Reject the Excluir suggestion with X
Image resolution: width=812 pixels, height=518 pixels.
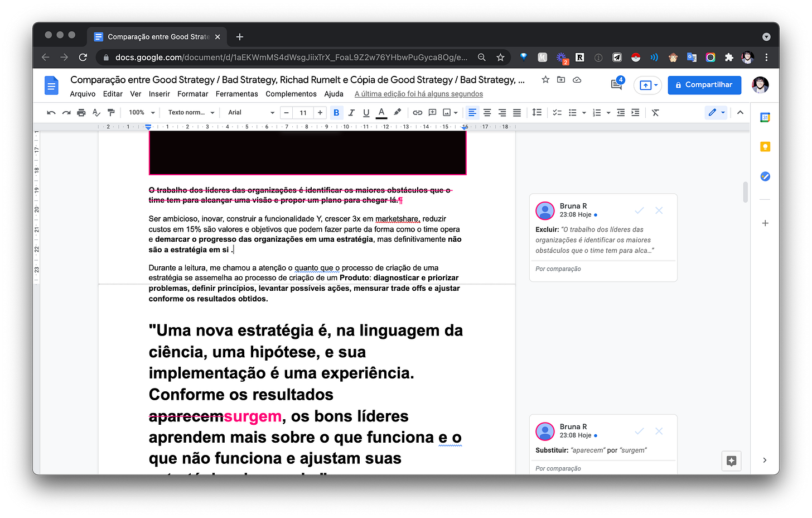(659, 210)
